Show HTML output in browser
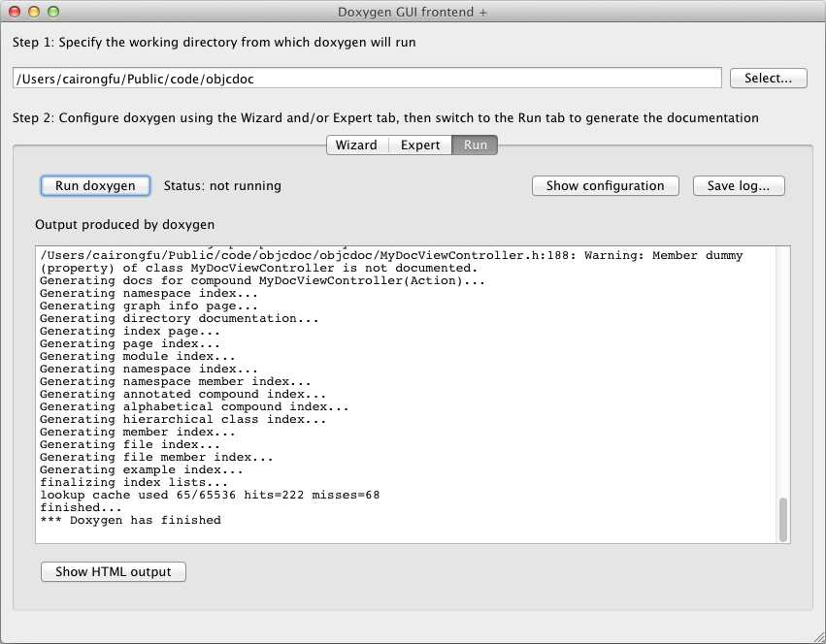 114,572
